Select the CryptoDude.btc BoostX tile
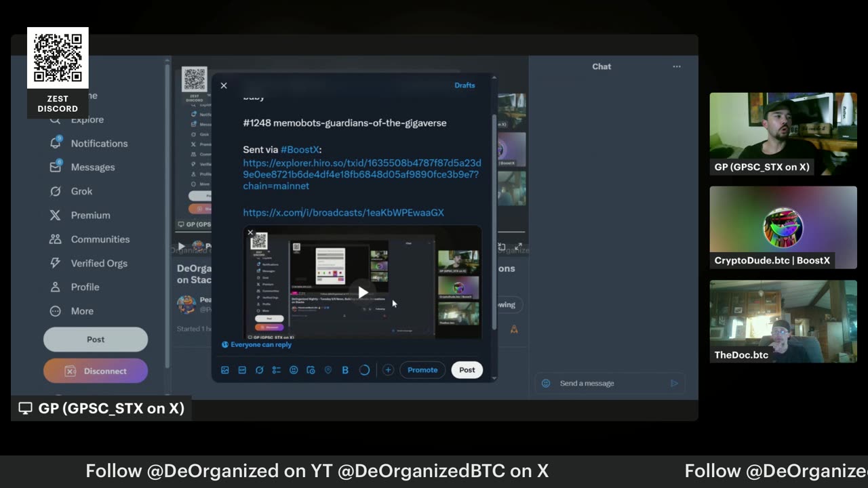 point(783,227)
